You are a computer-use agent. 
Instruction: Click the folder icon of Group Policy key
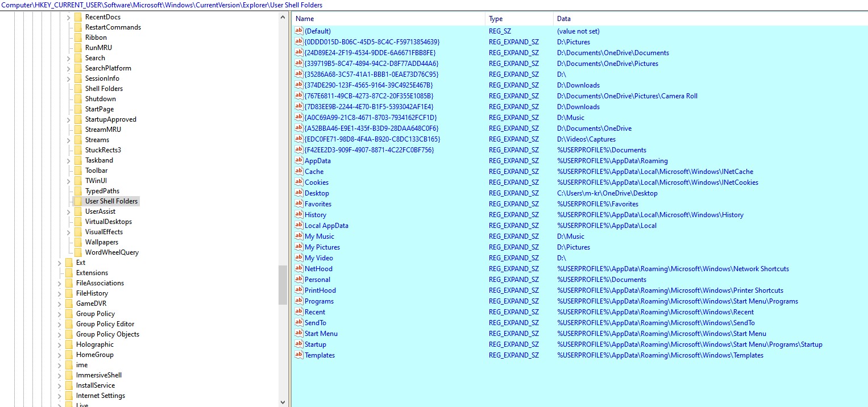point(69,314)
